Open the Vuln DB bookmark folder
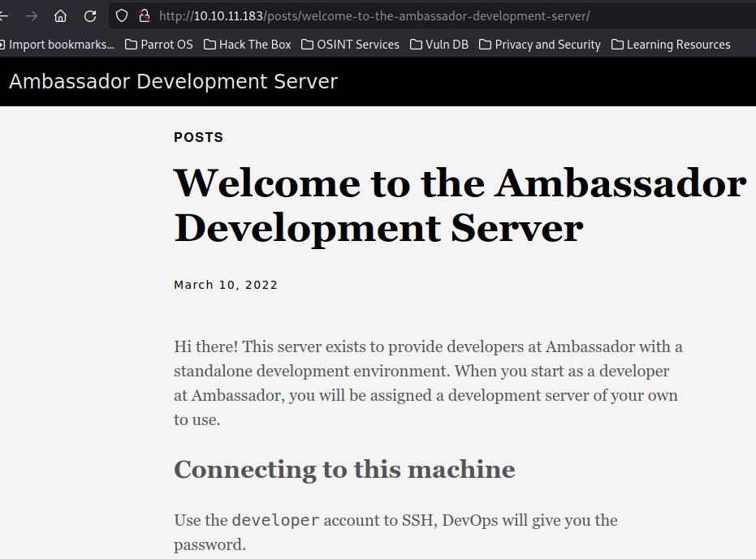The width and height of the screenshot is (756, 559). tap(439, 45)
